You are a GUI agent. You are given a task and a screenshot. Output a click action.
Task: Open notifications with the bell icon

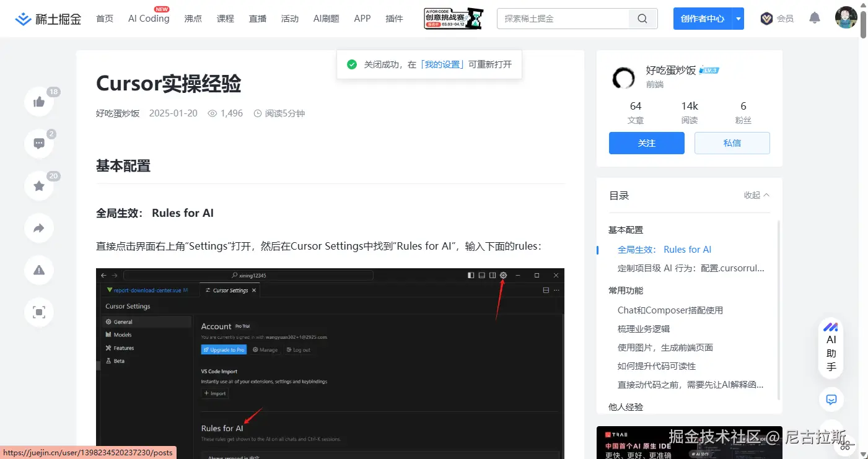tap(814, 18)
